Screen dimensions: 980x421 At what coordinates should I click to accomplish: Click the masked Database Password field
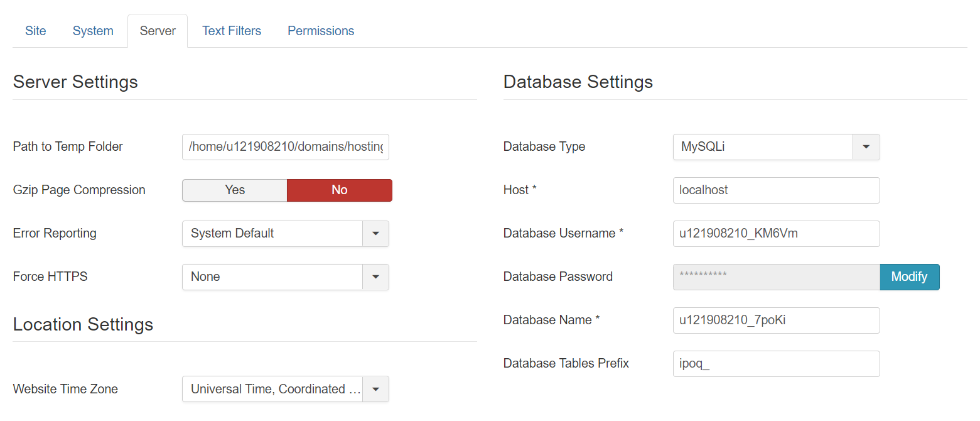click(x=776, y=277)
